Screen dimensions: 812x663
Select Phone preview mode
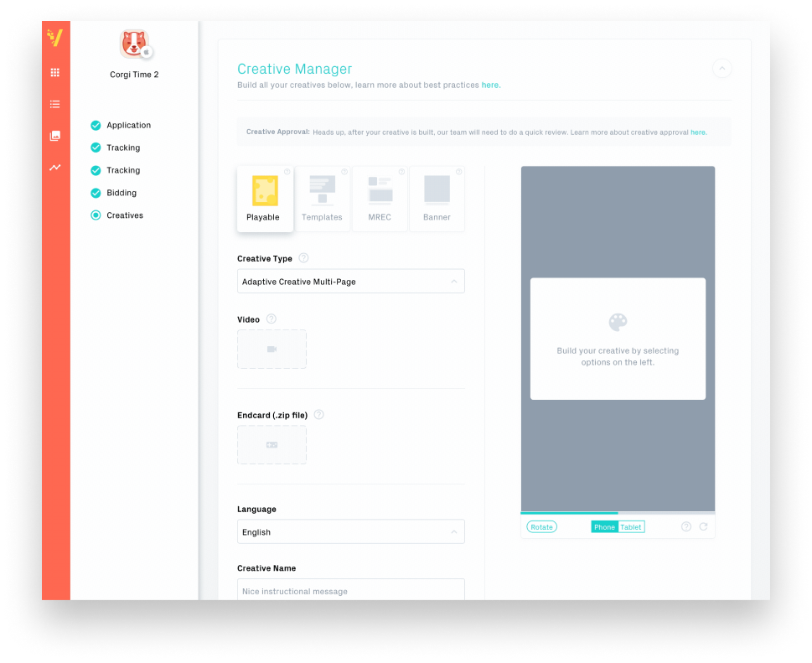coord(604,526)
